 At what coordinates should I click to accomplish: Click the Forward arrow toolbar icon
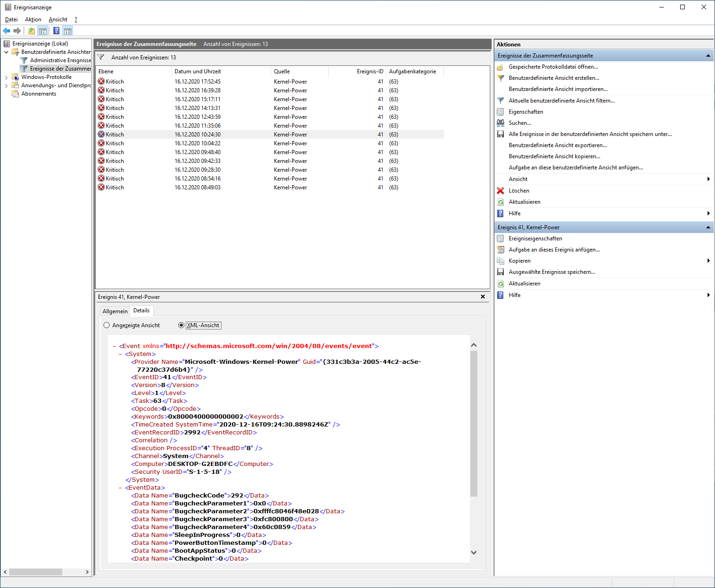click(x=17, y=31)
